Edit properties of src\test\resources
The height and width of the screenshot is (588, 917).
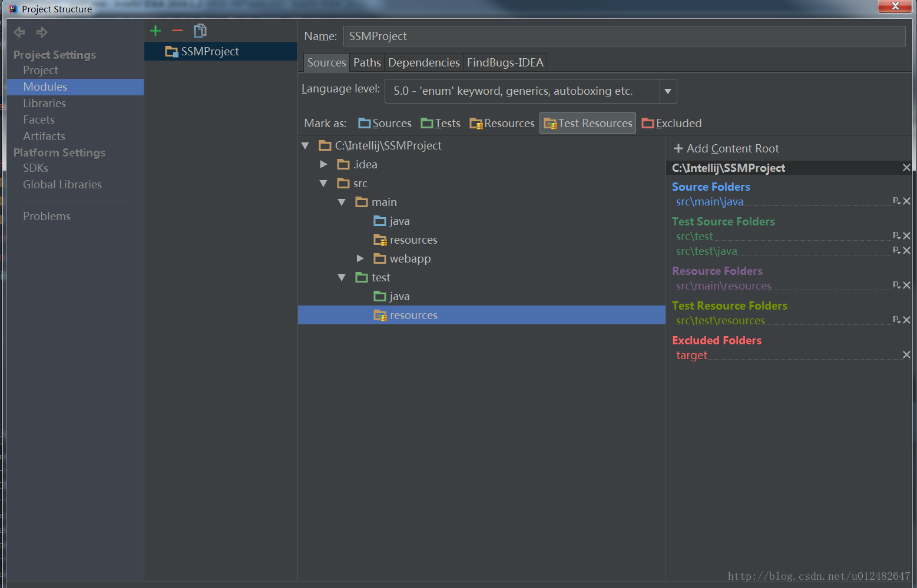tap(896, 320)
